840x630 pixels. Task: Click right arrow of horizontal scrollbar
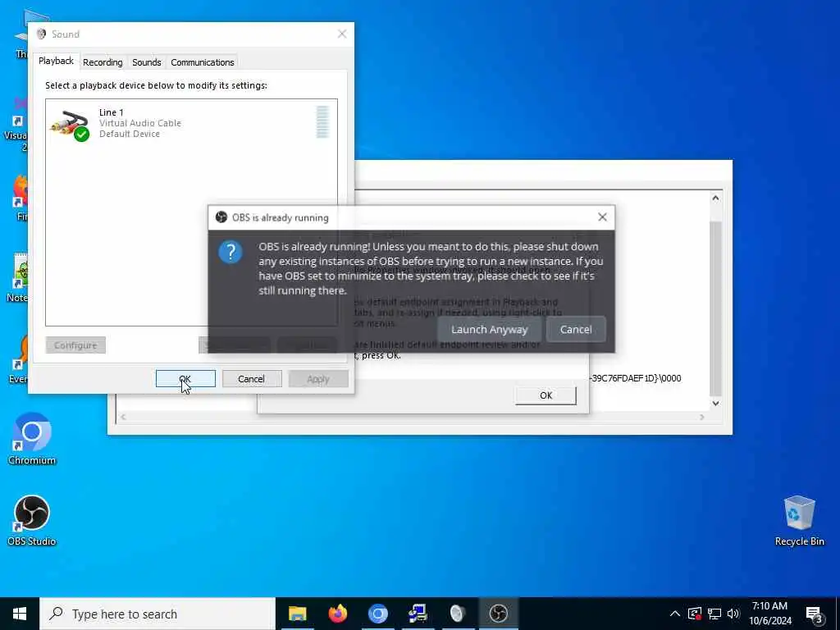(702, 417)
